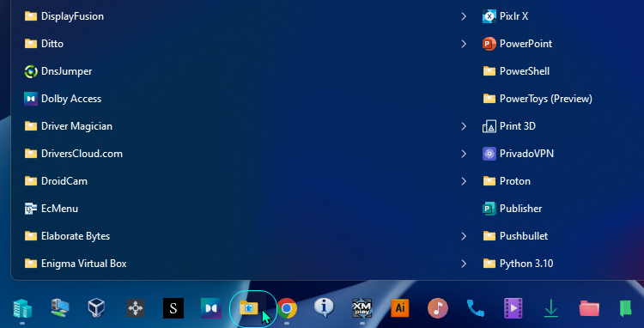The width and height of the screenshot is (644, 328).
Task: Open the Pushbullet folder
Action: pyautogui.click(x=515, y=236)
